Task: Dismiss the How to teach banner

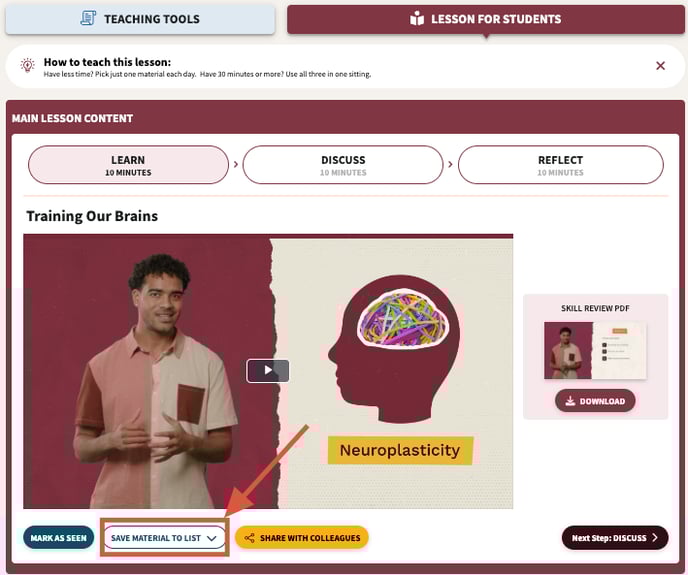Action: click(660, 66)
